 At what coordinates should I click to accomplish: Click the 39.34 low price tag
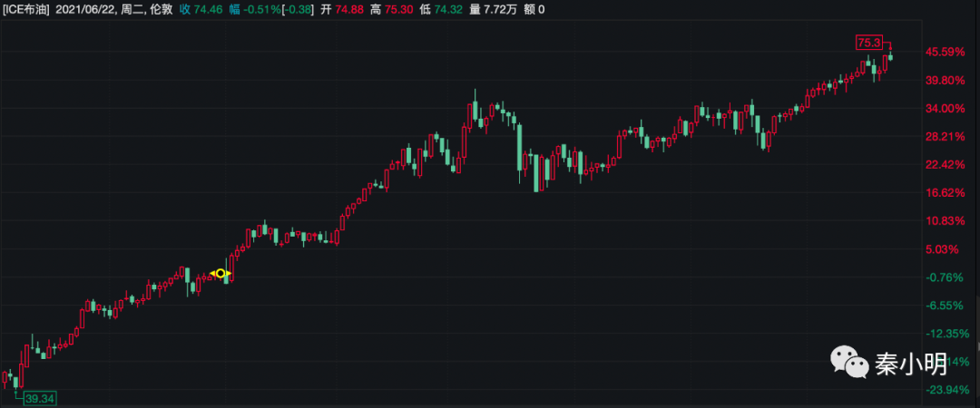coord(40,398)
